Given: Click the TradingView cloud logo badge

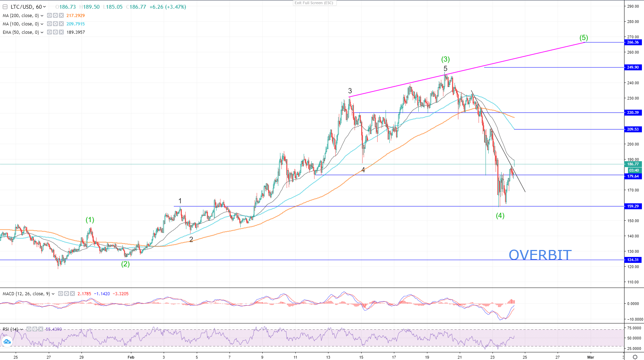Looking at the screenshot, I should [x=7, y=342].
